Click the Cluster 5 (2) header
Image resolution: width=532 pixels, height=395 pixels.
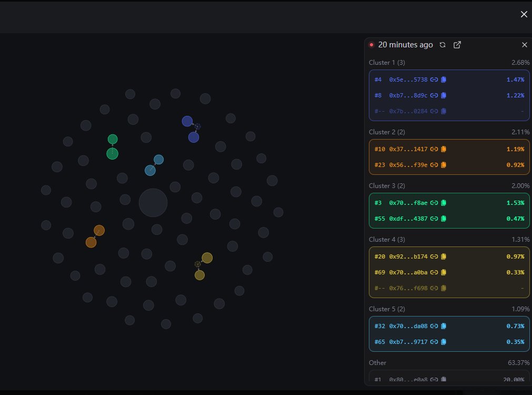tap(387, 309)
